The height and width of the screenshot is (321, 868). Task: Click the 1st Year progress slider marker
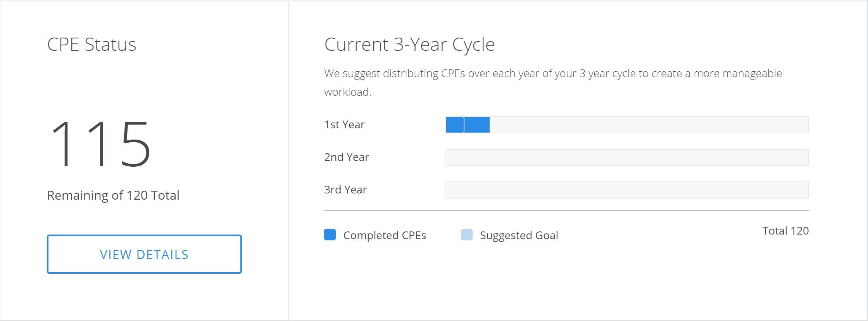tap(464, 125)
